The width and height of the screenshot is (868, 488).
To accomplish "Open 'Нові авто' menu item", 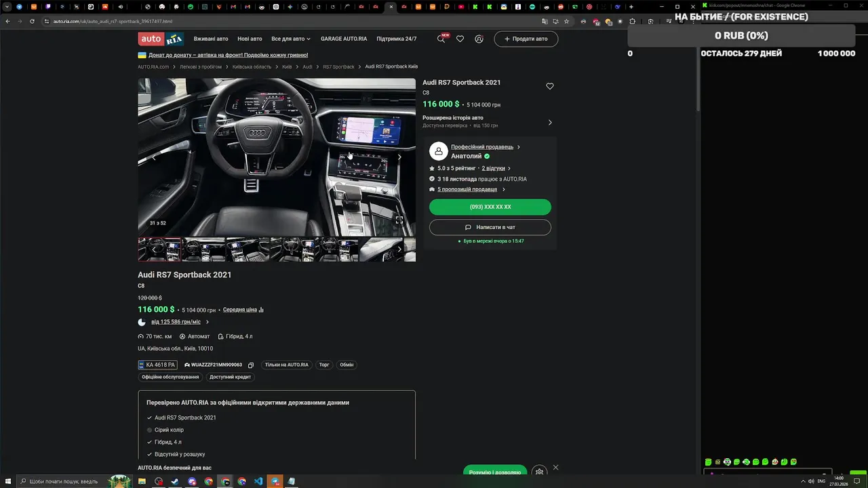I will click(250, 39).
